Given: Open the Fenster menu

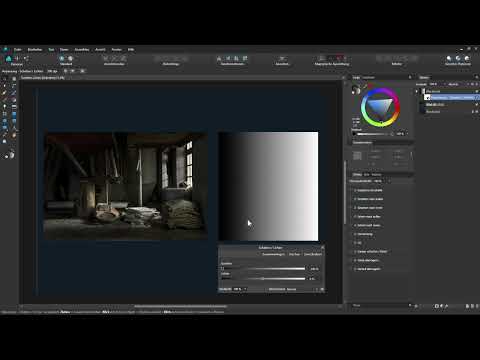Looking at the screenshot, I should click(116, 50).
